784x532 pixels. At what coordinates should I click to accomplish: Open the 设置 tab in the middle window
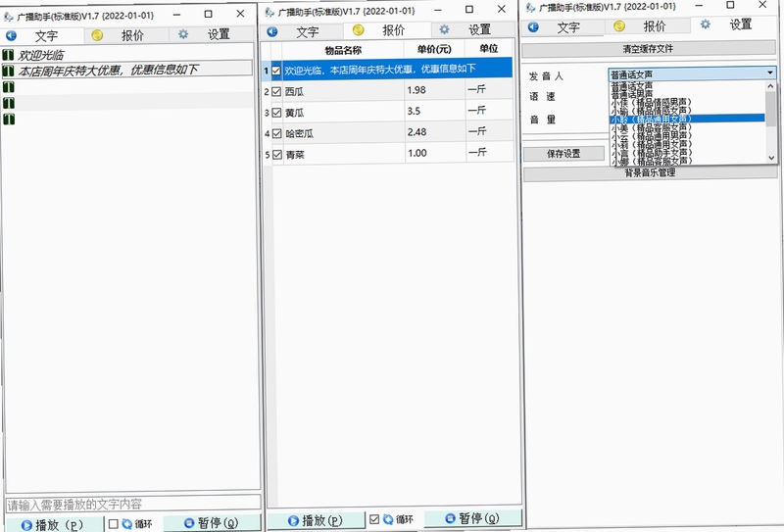(473, 29)
